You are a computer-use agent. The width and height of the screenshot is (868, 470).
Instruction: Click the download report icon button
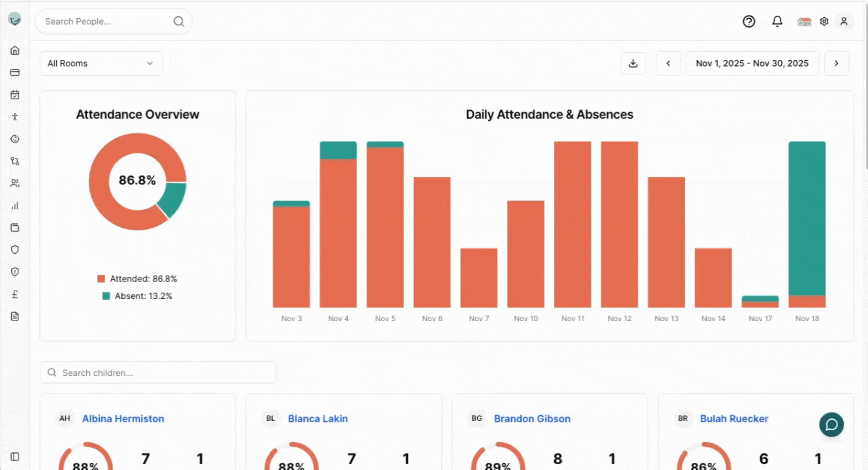tap(632, 63)
